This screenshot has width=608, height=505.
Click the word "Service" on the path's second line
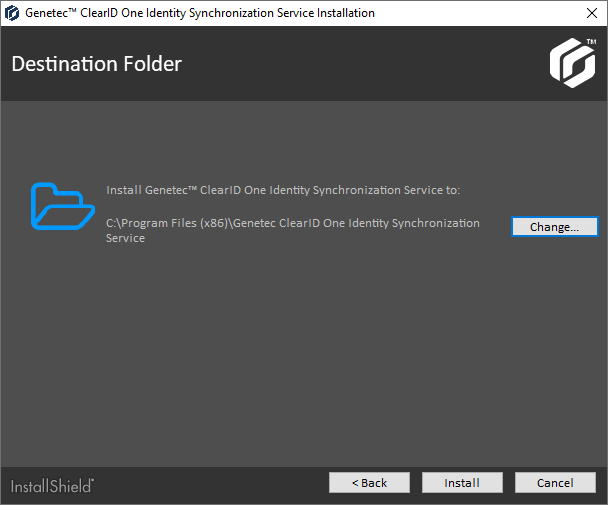[x=126, y=238]
